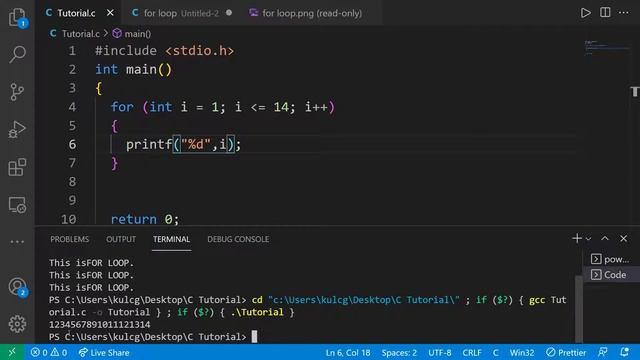Split the editor right
The height and width of the screenshot is (360, 640).
pyautogui.click(x=605, y=13)
